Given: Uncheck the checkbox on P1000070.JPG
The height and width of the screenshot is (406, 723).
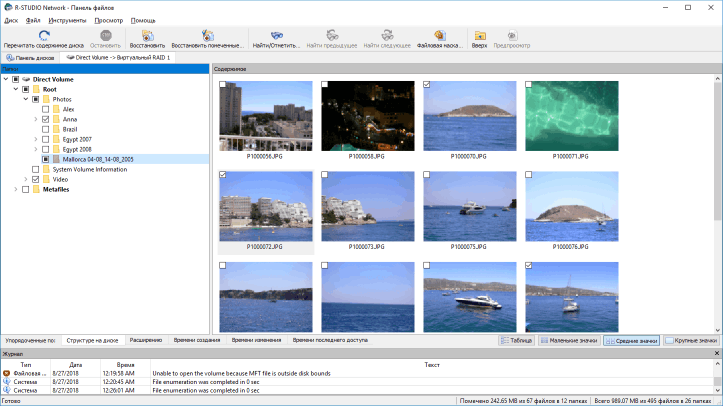Looking at the screenshot, I should pyautogui.click(x=427, y=84).
